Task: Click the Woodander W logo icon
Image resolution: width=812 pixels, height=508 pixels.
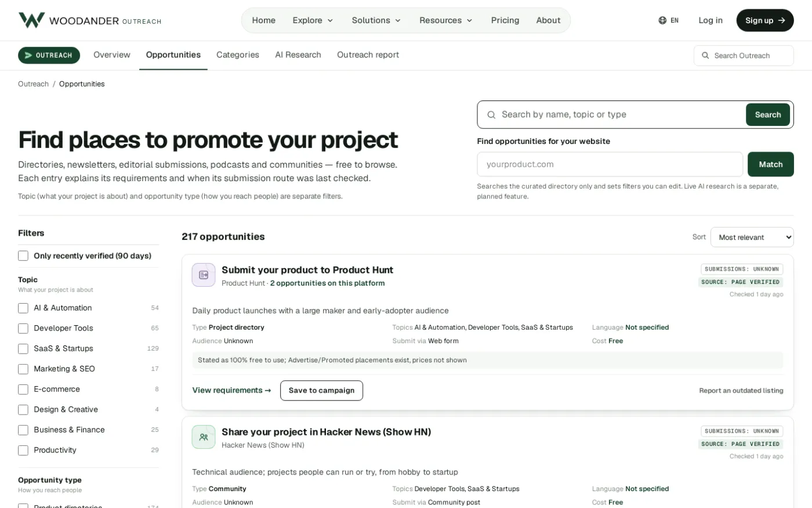Action: 31,20
